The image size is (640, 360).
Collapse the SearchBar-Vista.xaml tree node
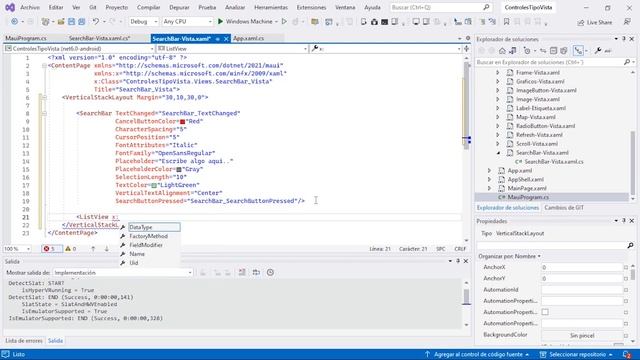point(498,153)
